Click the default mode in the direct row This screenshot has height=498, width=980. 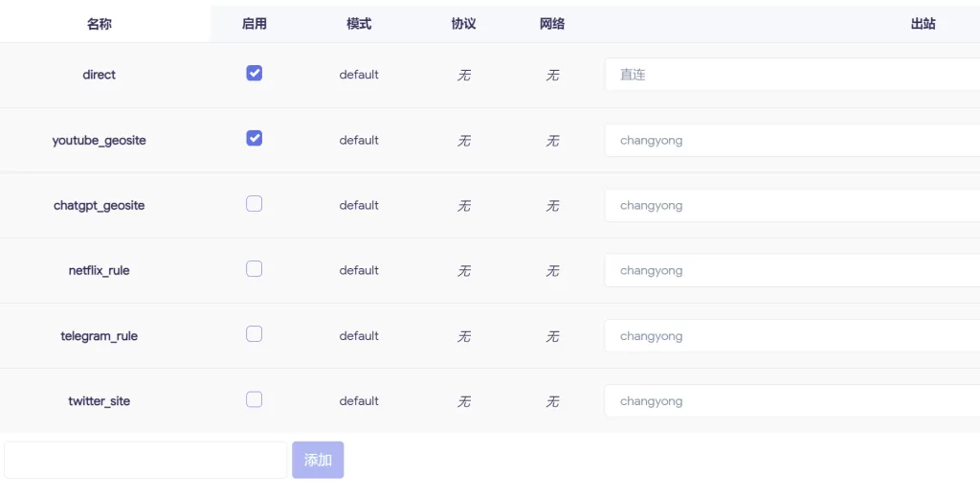click(359, 75)
